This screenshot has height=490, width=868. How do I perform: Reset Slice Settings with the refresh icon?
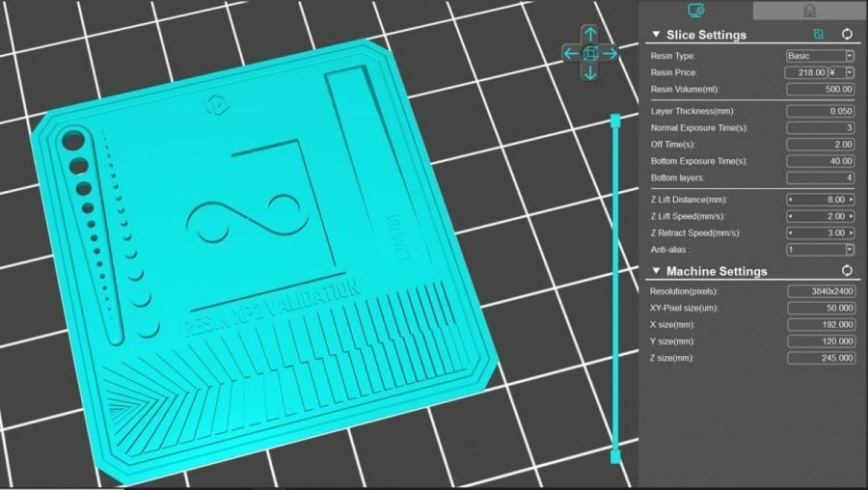847,35
